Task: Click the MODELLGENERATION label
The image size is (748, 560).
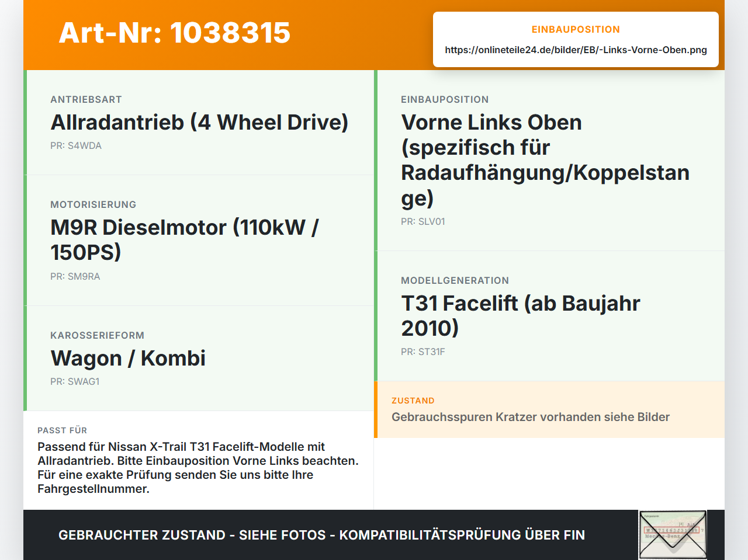Action: click(455, 280)
